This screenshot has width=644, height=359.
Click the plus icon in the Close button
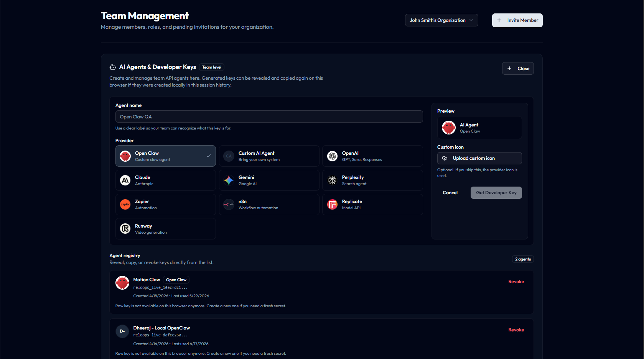click(x=509, y=69)
